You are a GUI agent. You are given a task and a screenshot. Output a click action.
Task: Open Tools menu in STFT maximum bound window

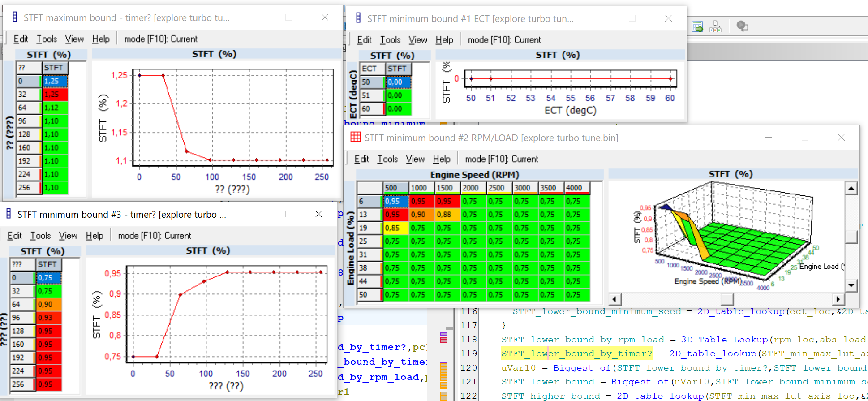coord(47,39)
